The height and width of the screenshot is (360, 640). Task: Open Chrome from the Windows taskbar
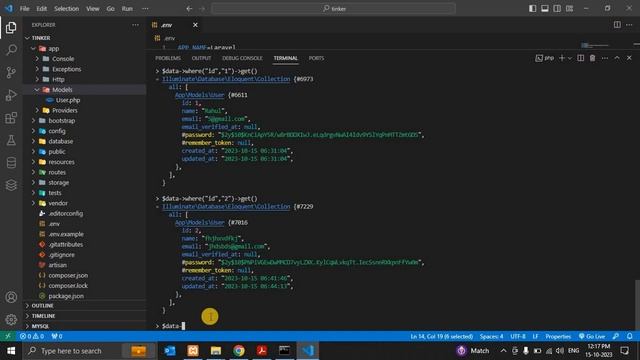pyautogui.click(x=239, y=351)
